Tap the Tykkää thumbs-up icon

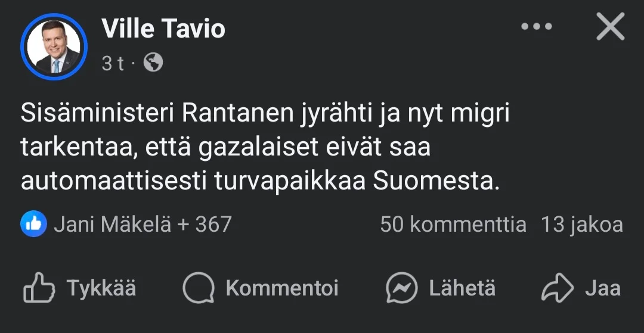pos(39,289)
